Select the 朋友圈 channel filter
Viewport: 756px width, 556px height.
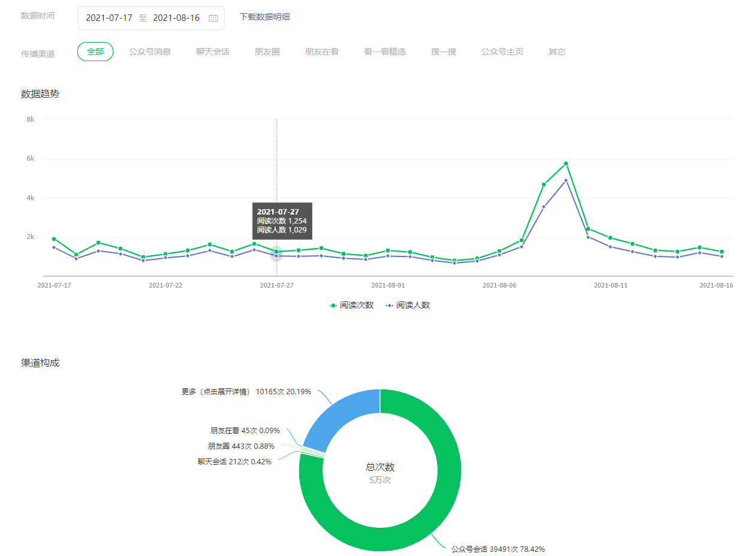click(x=267, y=52)
